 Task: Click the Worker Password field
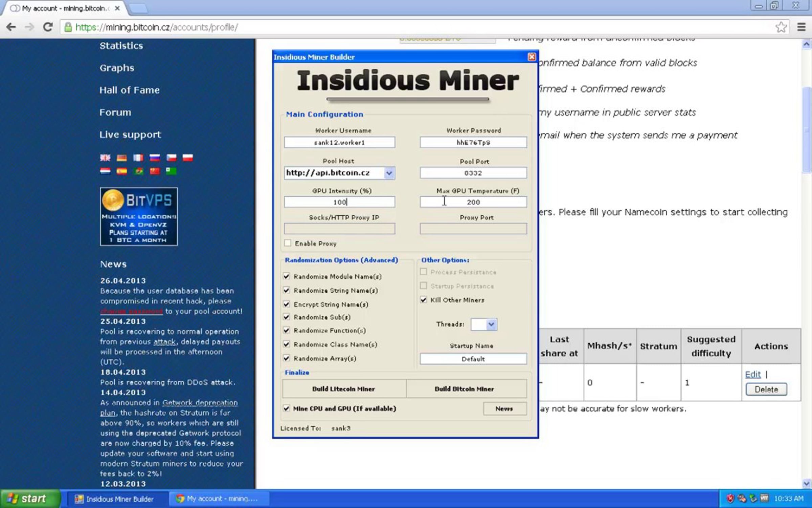[473, 142]
